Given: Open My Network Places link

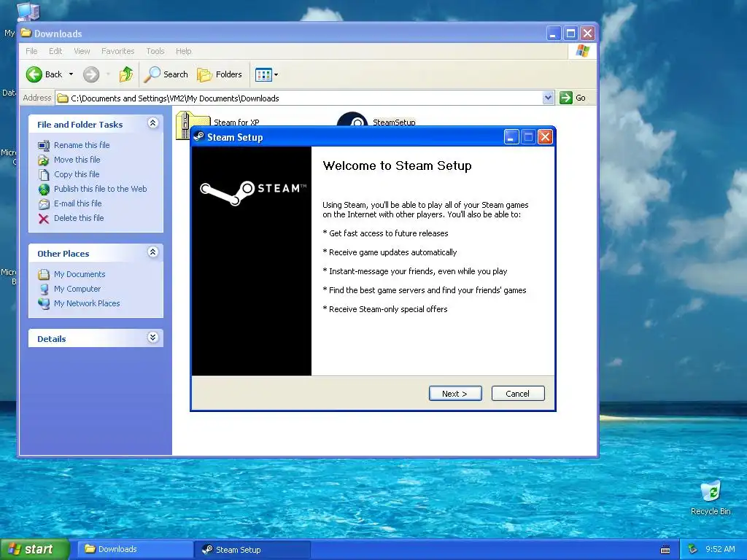Looking at the screenshot, I should pyautogui.click(x=87, y=303).
